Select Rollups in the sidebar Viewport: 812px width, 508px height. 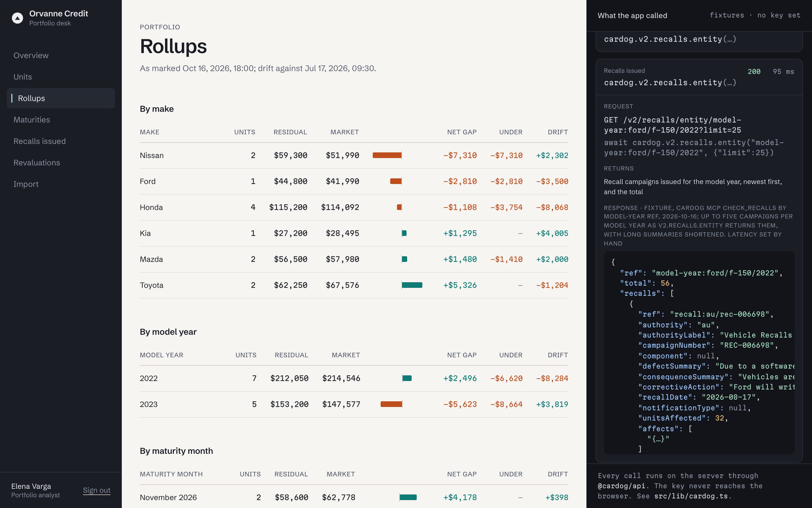click(x=61, y=98)
